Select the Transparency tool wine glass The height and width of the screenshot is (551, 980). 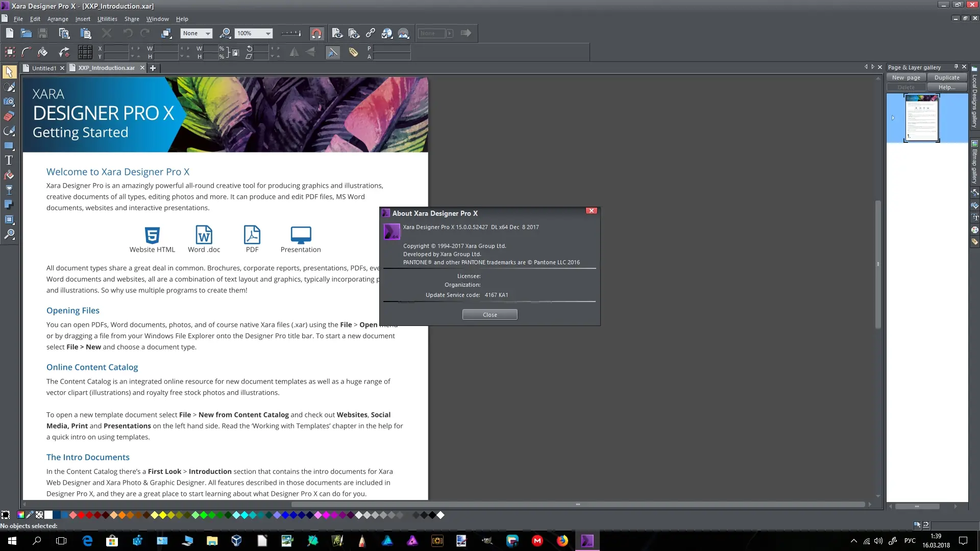tap(9, 190)
